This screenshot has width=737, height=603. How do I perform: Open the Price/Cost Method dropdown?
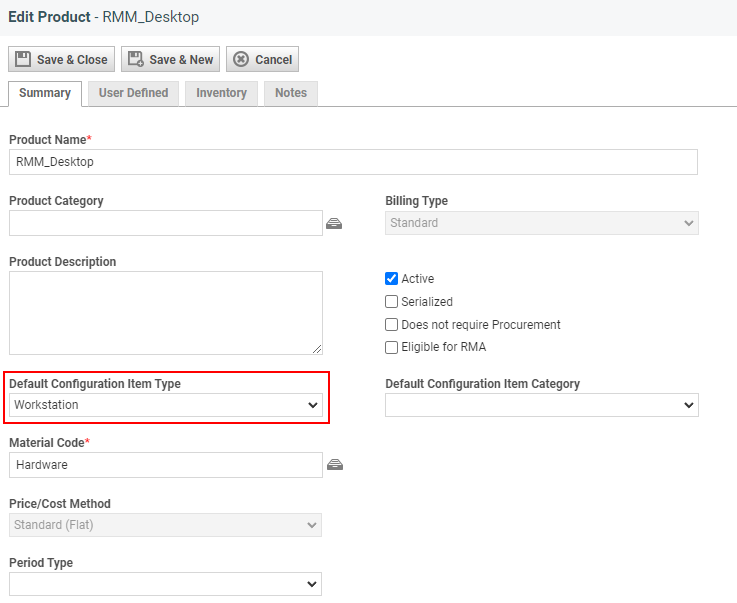click(165, 525)
